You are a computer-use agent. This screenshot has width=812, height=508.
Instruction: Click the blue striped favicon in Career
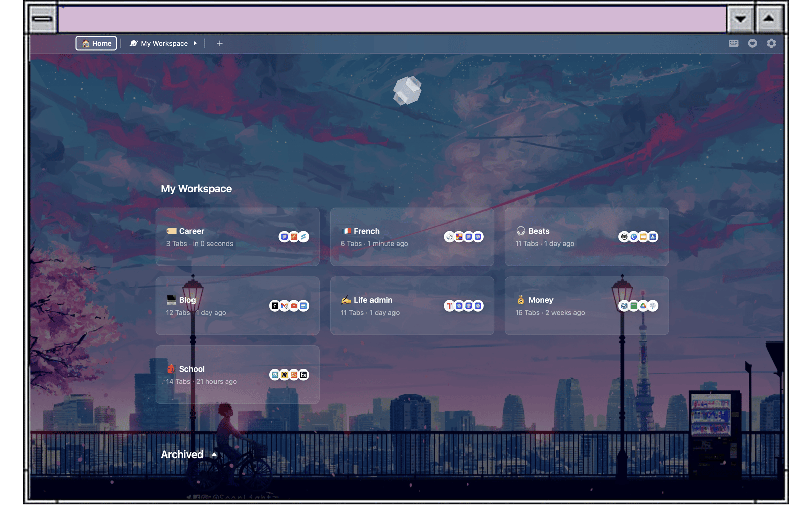pyautogui.click(x=303, y=237)
